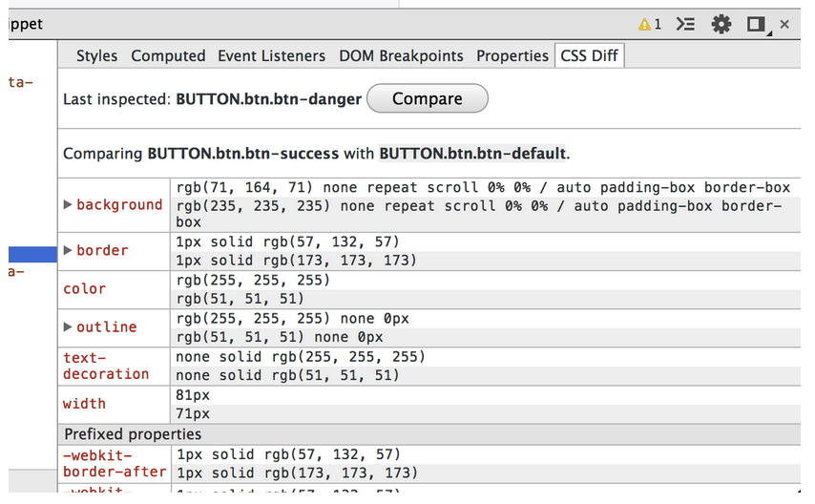The height and width of the screenshot is (504, 815).
Task: Open DevTools settings gear
Action: 721,24
